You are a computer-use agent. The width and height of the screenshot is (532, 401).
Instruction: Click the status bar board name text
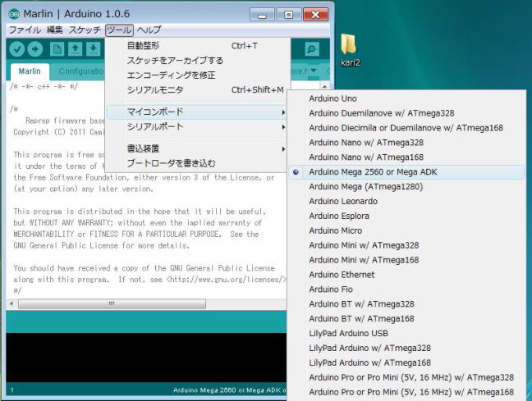(229, 390)
